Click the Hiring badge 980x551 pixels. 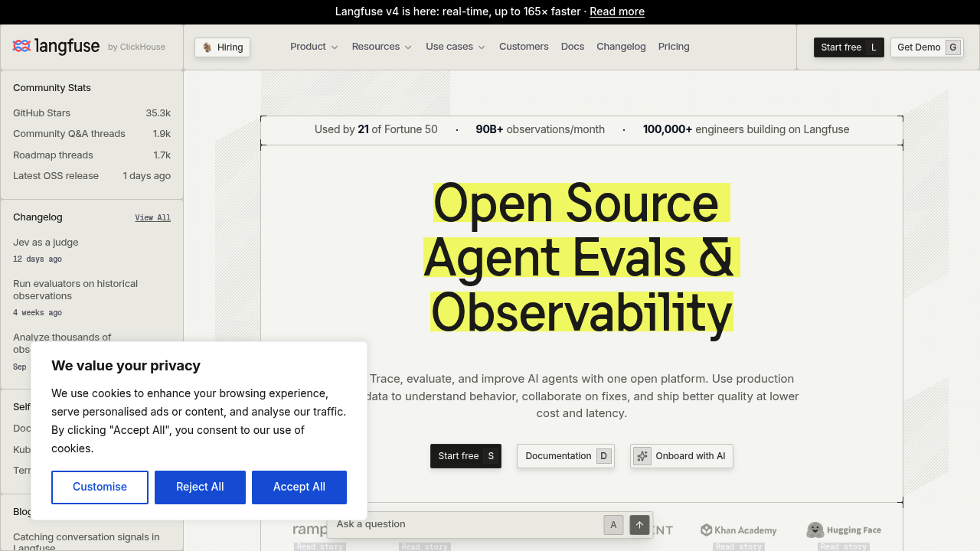[x=222, y=47]
